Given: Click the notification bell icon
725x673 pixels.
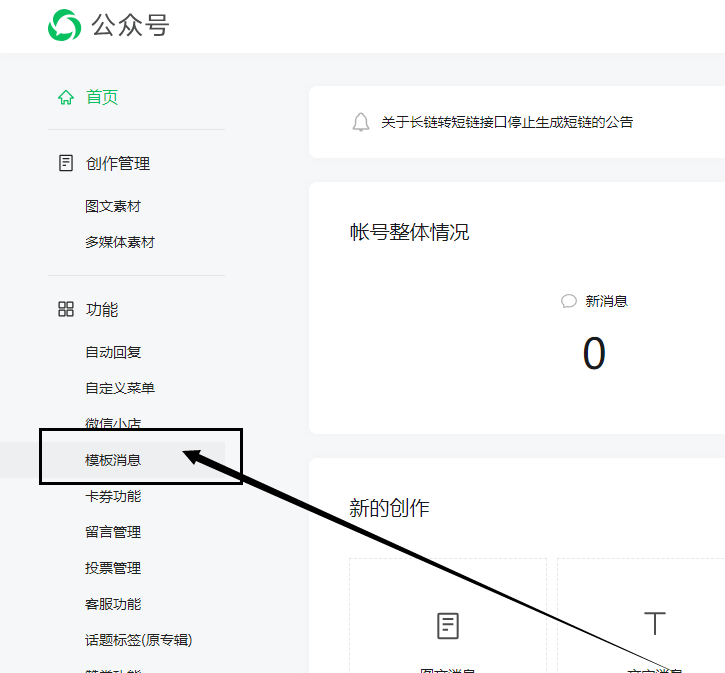Looking at the screenshot, I should point(361,122).
